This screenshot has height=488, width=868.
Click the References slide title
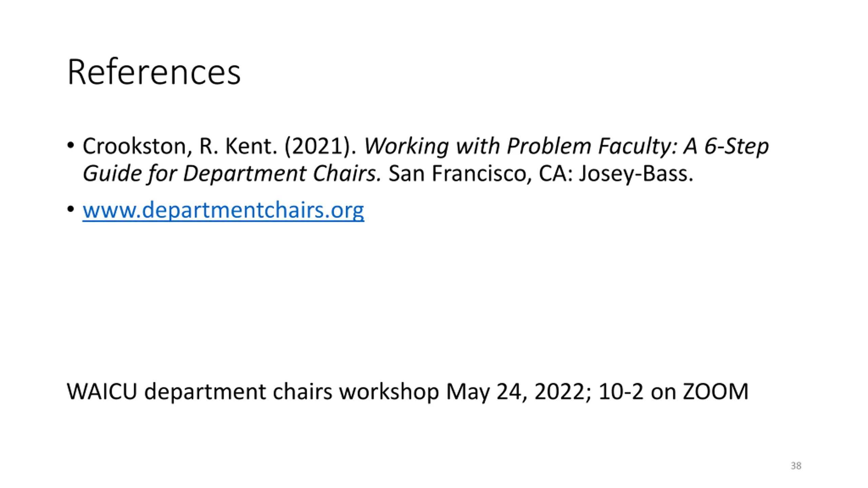[x=154, y=72]
